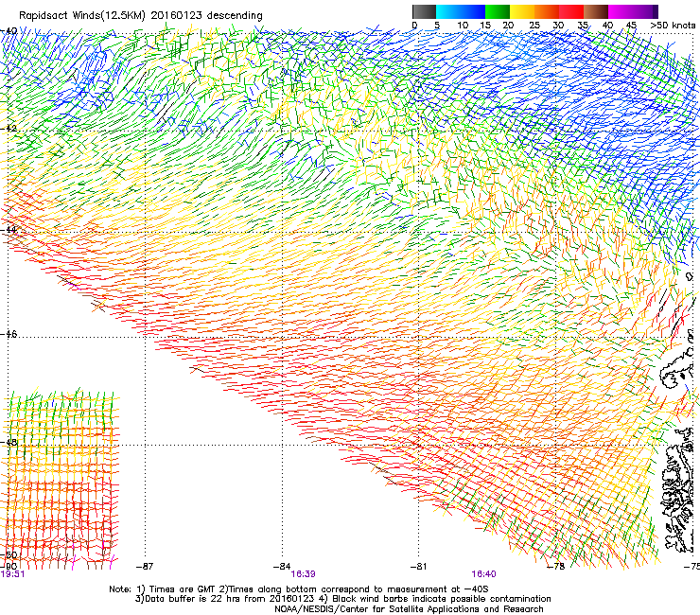Click the -84 longitude axis label
Viewport: 700px width, 615px height.
pyautogui.click(x=282, y=567)
